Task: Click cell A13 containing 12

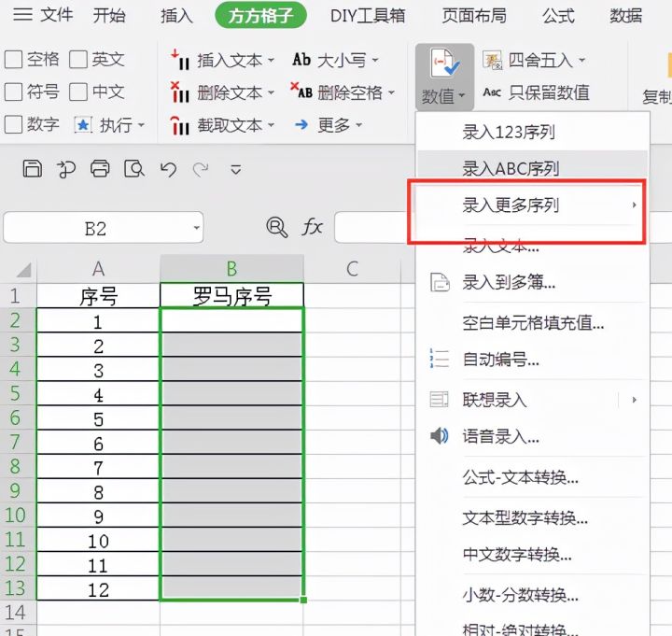Action: tap(98, 588)
